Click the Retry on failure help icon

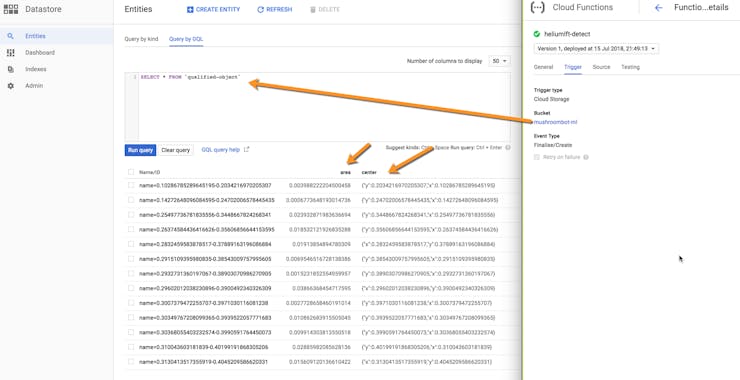pos(586,157)
